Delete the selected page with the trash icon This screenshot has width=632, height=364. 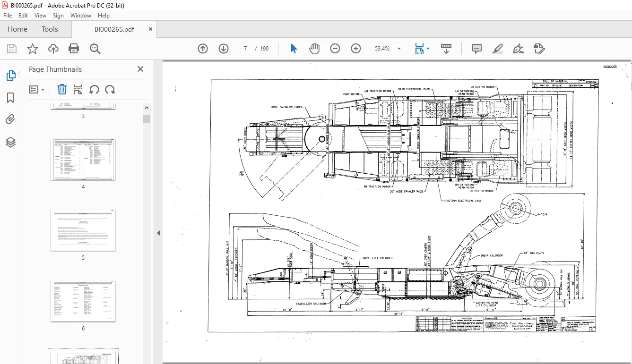(62, 89)
